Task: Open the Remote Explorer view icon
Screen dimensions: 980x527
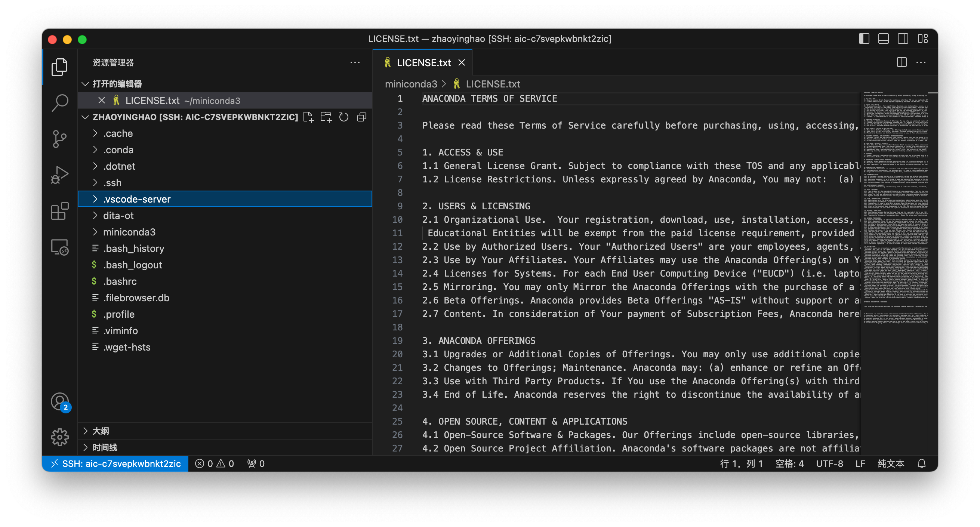Action: (x=59, y=247)
